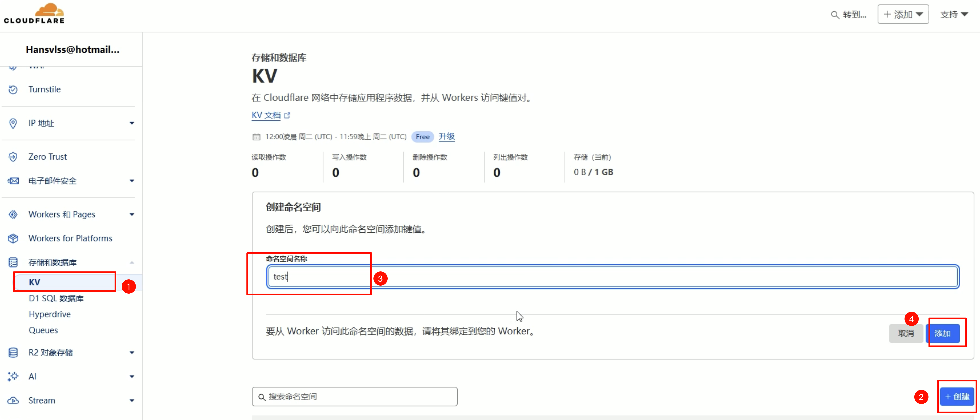Click the 升级 upgrade link
Image resolution: width=980 pixels, height=420 pixels.
tap(447, 136)
